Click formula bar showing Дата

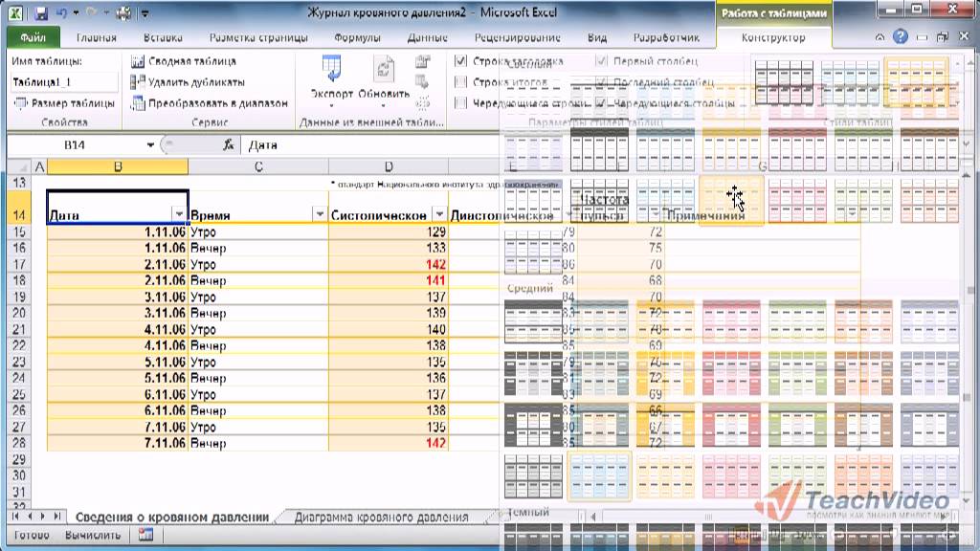click(372, 145)
